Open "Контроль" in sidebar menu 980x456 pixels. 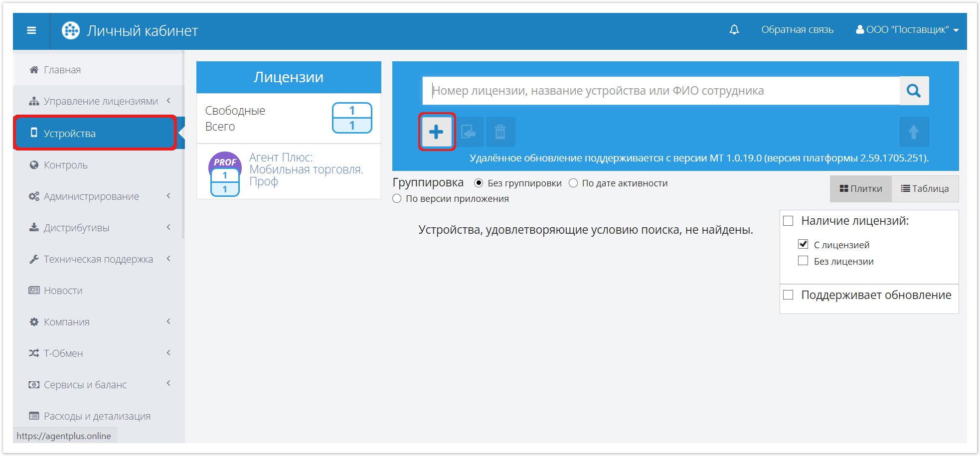point(65,165)
